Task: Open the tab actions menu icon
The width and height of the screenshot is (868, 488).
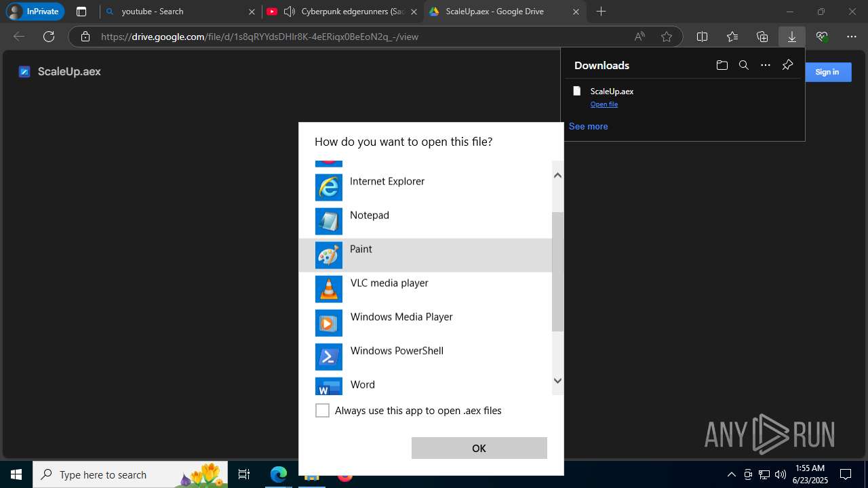Action: 81,12
